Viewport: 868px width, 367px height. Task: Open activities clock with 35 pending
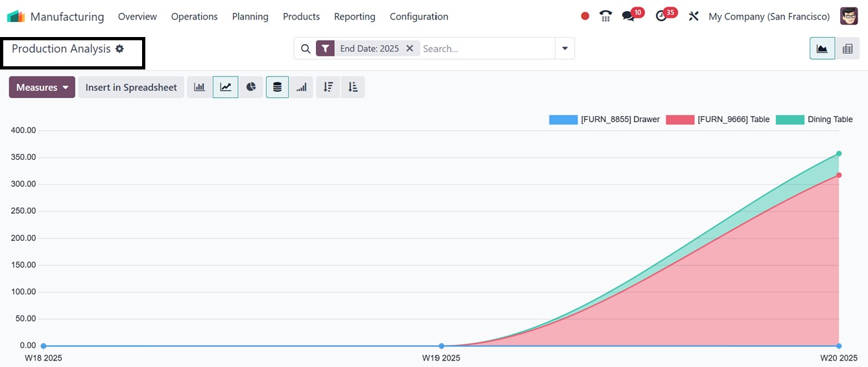[x=662, y=16]
